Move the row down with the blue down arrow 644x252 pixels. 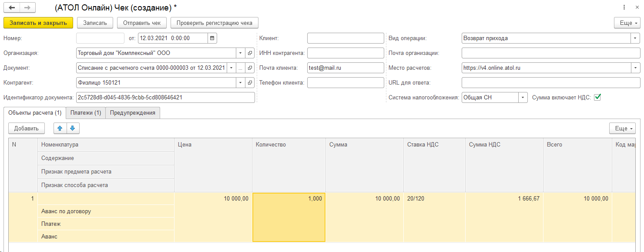73,128
